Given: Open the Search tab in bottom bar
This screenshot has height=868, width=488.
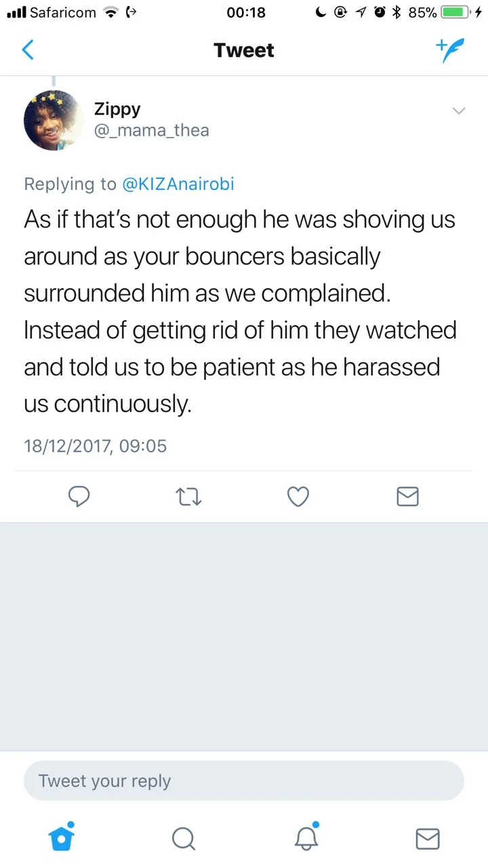Looking at the screenshot, I should coord(183,839).
